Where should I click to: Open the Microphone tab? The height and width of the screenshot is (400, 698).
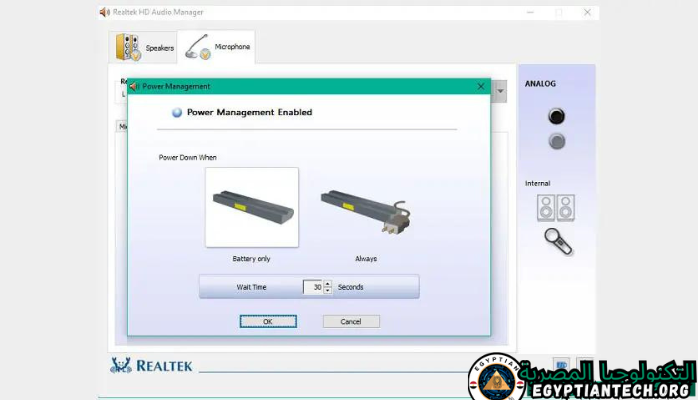tap(217, 47)
